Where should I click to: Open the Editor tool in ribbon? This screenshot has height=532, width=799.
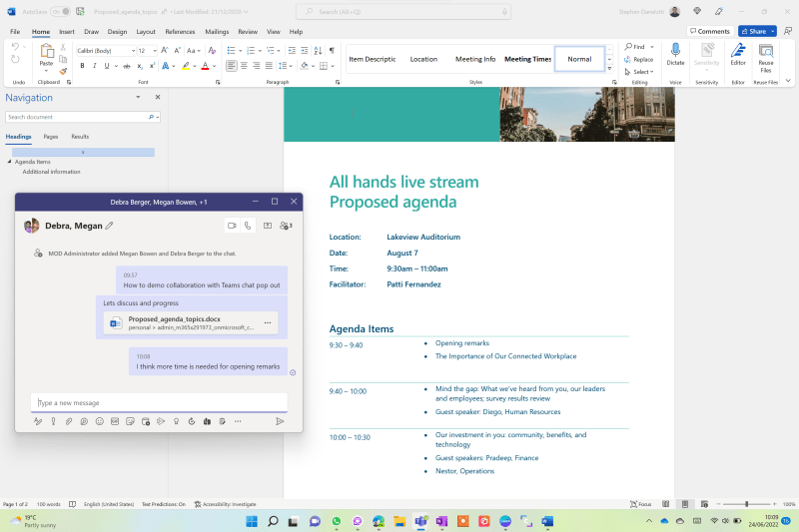737,54
